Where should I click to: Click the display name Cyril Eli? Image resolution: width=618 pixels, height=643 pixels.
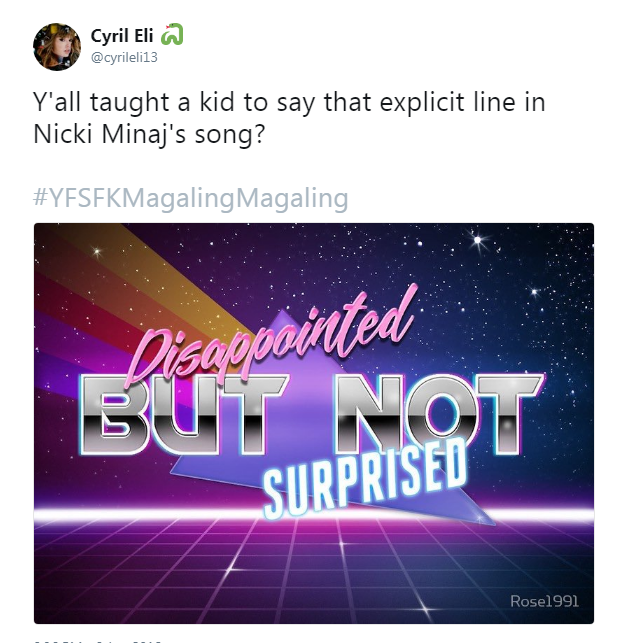pyautogui.click(x=122, y=36)
